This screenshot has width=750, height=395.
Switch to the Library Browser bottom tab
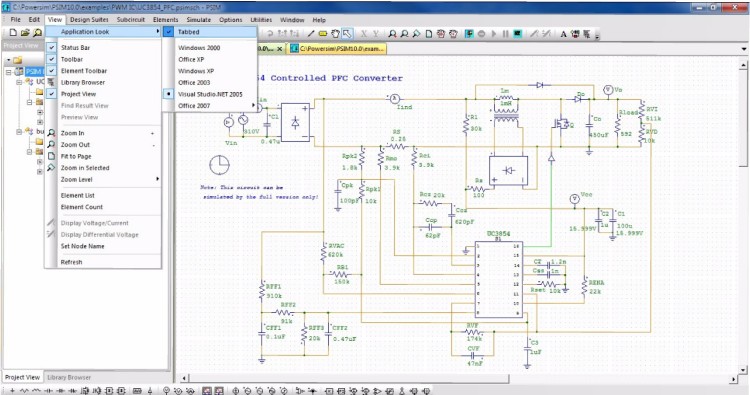[x=69, y=377]
